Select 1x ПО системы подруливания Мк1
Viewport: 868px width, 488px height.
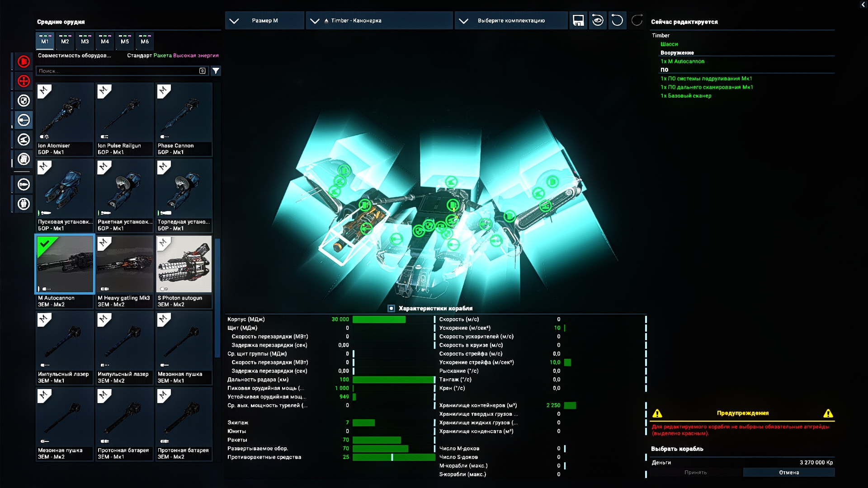pos(706,79)
